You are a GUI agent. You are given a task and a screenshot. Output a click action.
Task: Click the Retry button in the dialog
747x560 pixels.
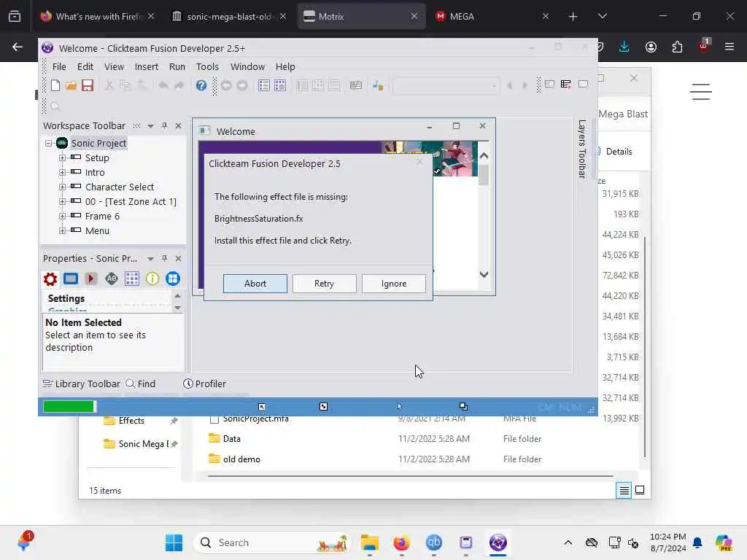click(325, 284)
